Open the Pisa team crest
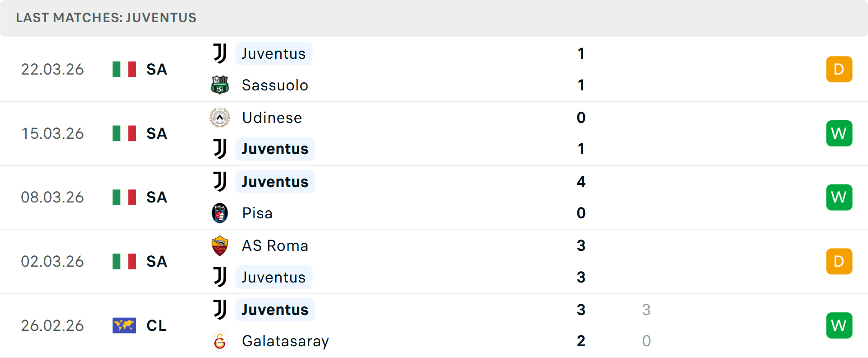 [219, 213]
